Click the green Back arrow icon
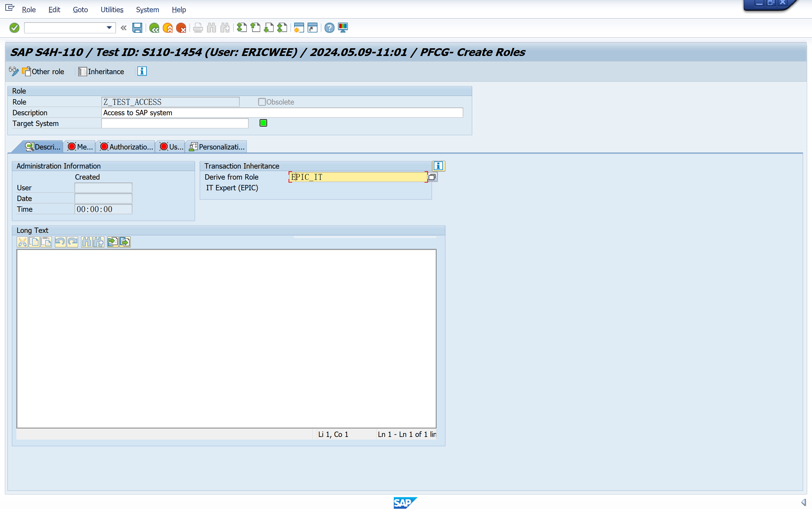The height and width of the screenshot is (509, 812). pyautogui.click(x=154, y=28)
